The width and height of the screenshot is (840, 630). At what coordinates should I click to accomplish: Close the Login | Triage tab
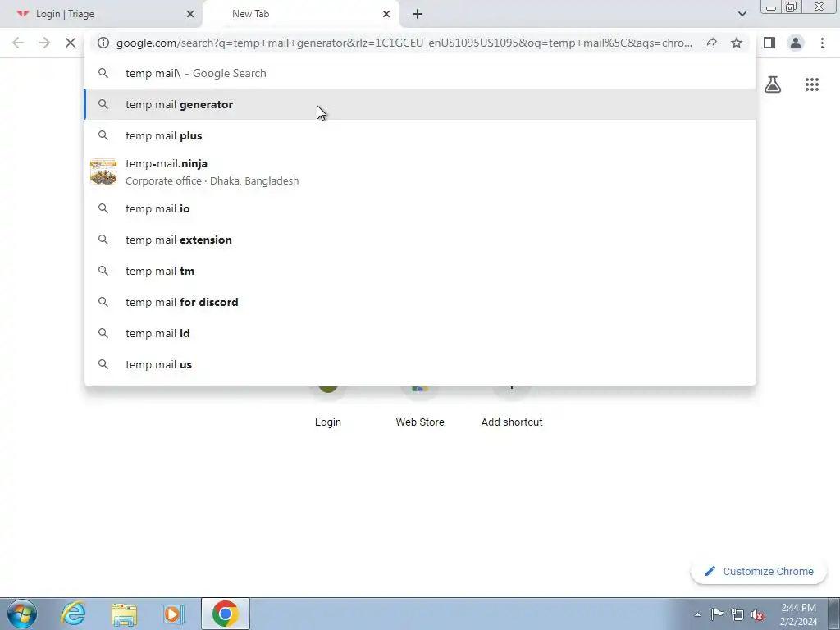tap(190, 14)
